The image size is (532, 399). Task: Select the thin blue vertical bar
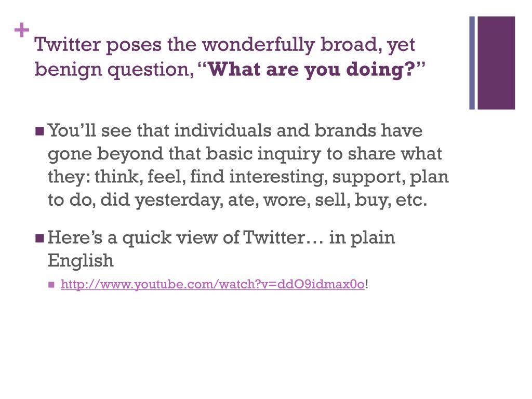point(472,63)
